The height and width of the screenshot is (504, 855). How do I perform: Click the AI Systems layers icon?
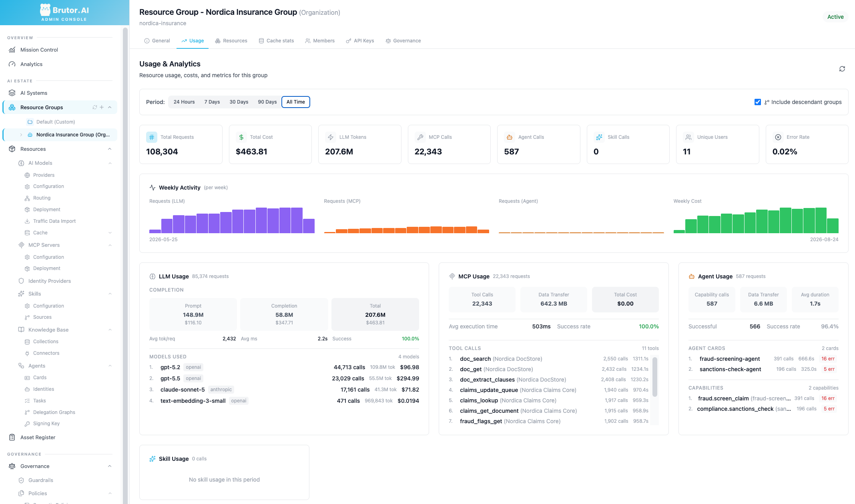point(12,93)
